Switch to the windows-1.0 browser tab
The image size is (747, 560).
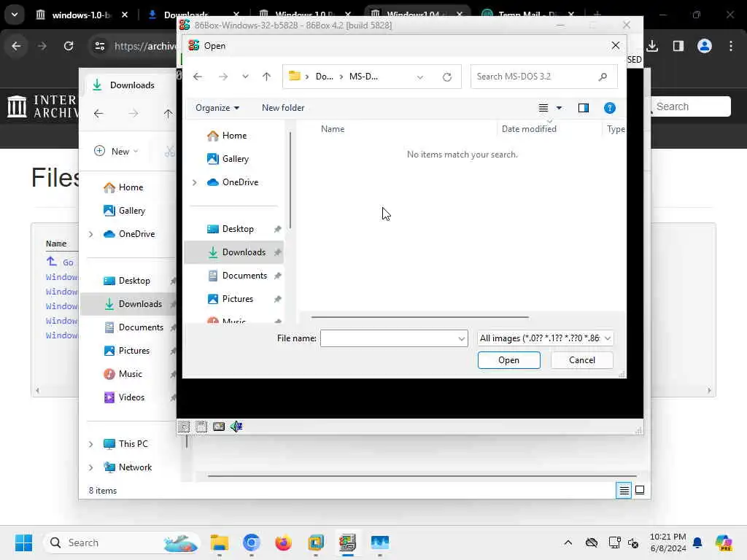click(81, 15)
